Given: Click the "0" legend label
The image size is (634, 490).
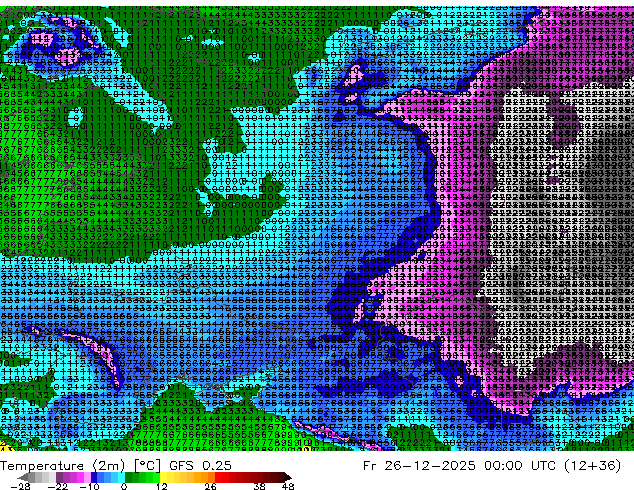Looking at the screenshot, I should point(124,486).
